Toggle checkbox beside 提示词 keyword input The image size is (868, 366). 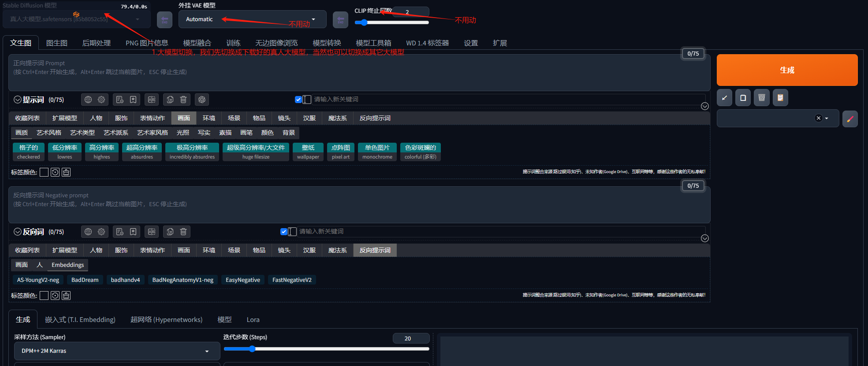coord(298,100)
